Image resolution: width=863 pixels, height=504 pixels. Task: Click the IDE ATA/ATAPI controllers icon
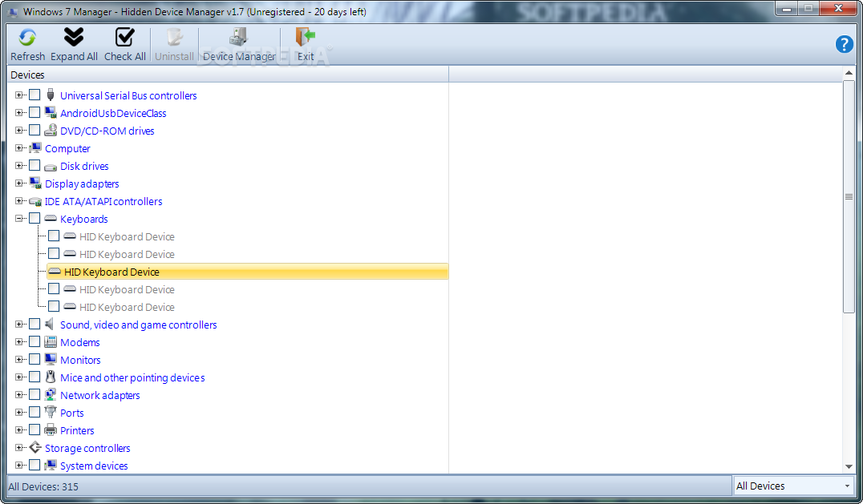(35, 201)
